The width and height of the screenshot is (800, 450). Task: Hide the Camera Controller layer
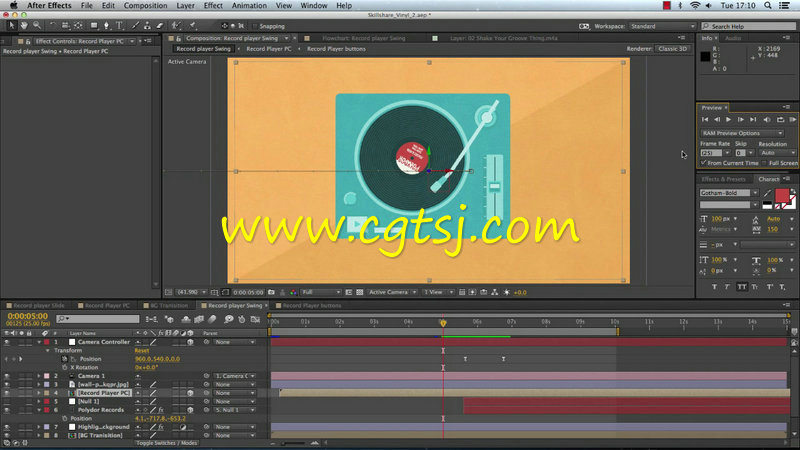pyautogui.click(x=7, y=342)
